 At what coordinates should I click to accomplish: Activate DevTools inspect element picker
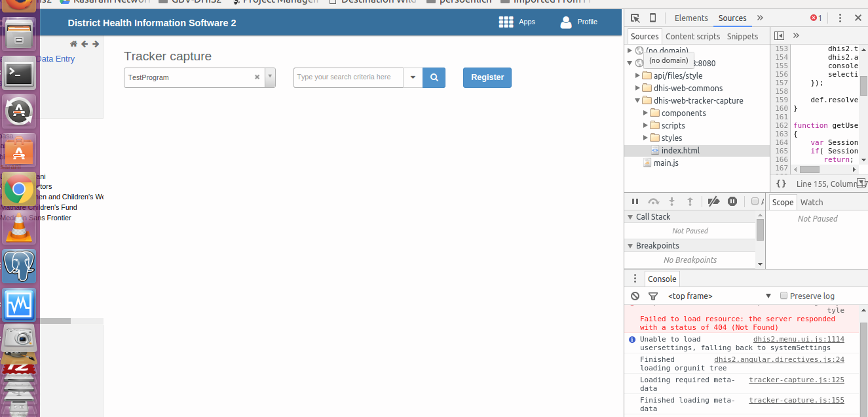coord(635,18)
